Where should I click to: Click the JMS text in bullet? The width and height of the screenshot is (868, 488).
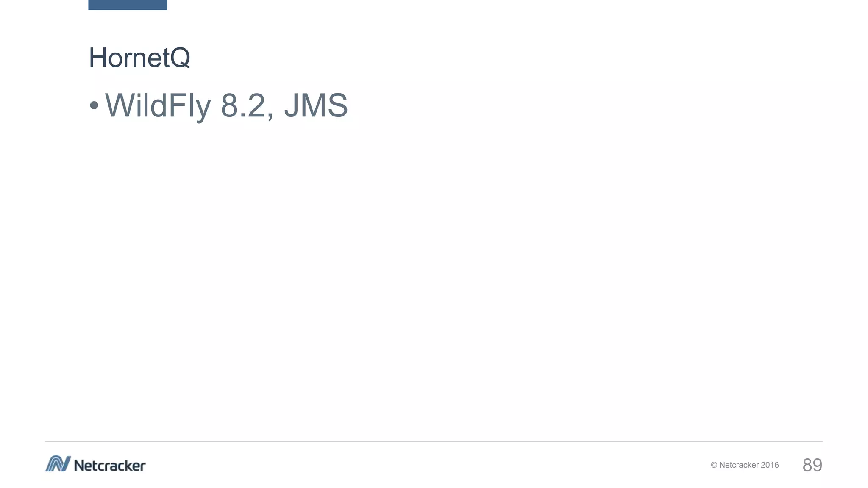pos(316,105)
